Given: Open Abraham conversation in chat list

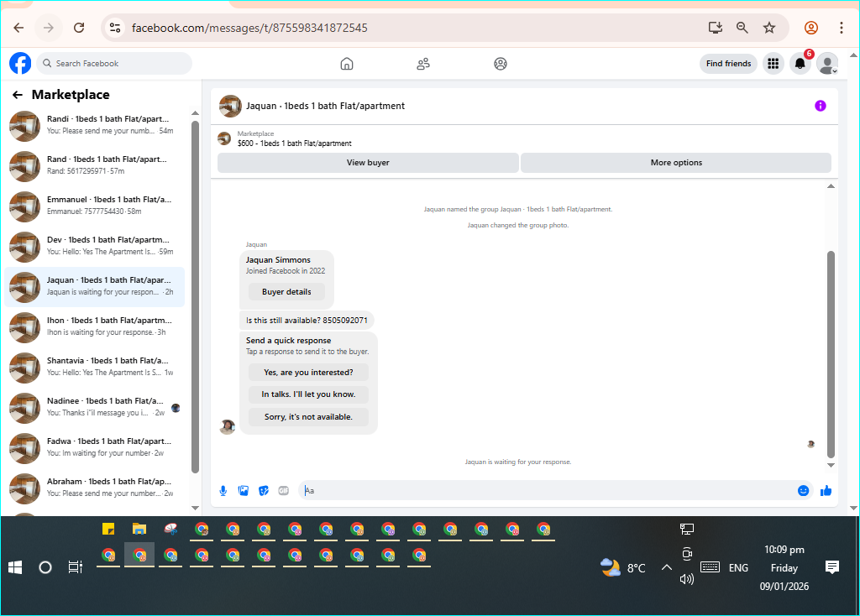Looking at the screenshot, I should (94, 488).
